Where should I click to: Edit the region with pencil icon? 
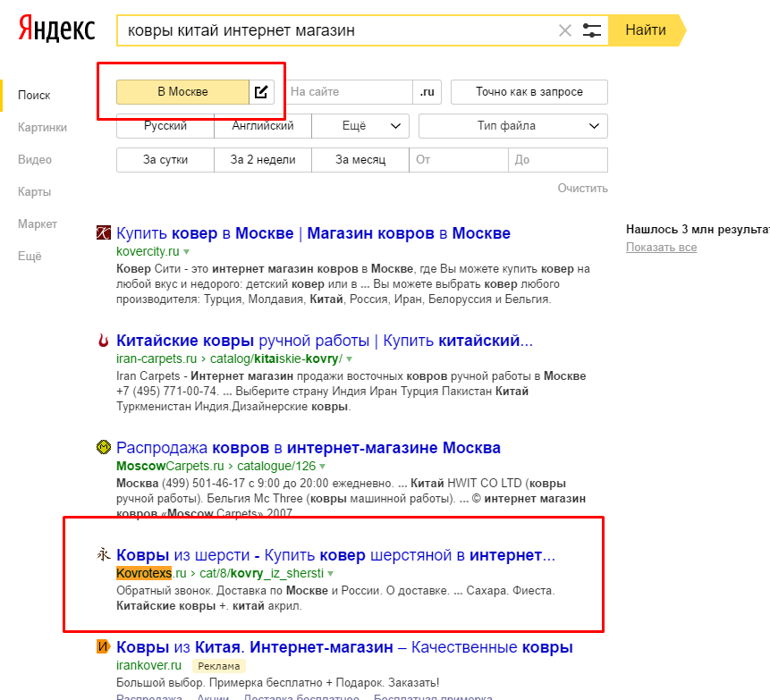(x=261, y=92)
